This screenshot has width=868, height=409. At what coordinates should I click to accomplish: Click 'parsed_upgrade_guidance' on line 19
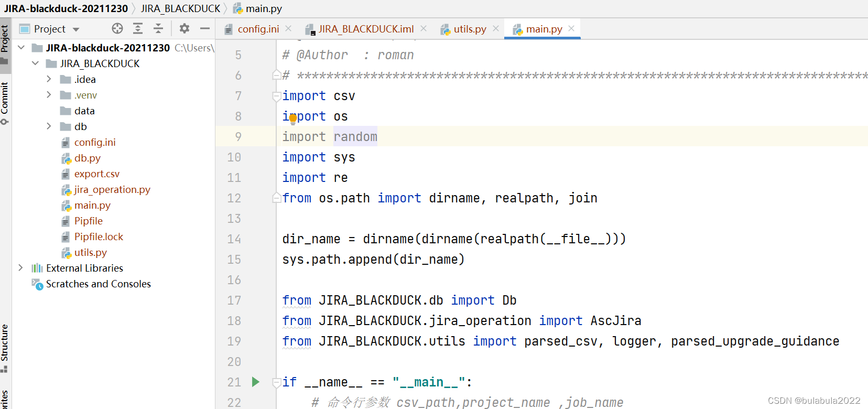755,341
